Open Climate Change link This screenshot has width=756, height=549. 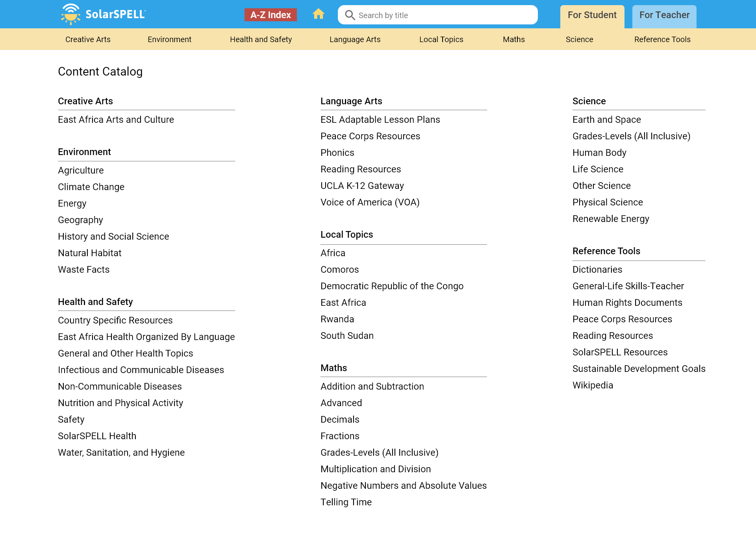[x=91, y=187]
